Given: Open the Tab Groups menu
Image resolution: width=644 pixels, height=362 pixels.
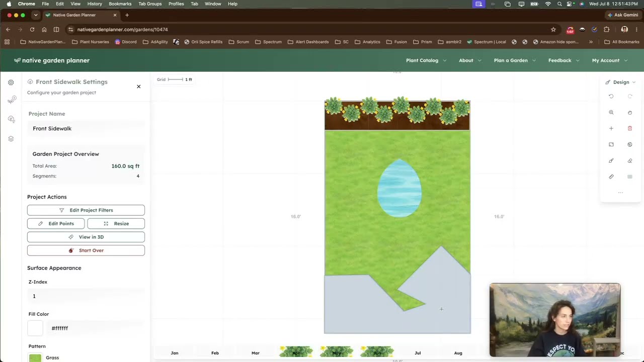Looking at the screenshot, I should [x=150, y=4].
